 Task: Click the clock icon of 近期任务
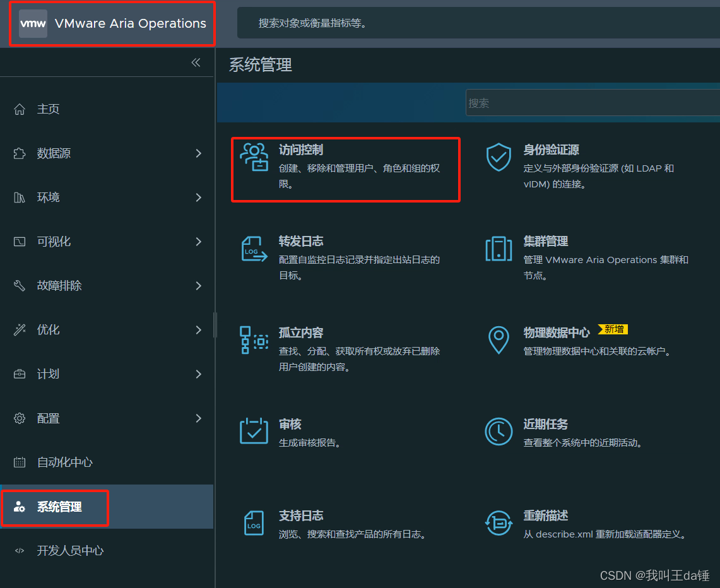point(499,432)
